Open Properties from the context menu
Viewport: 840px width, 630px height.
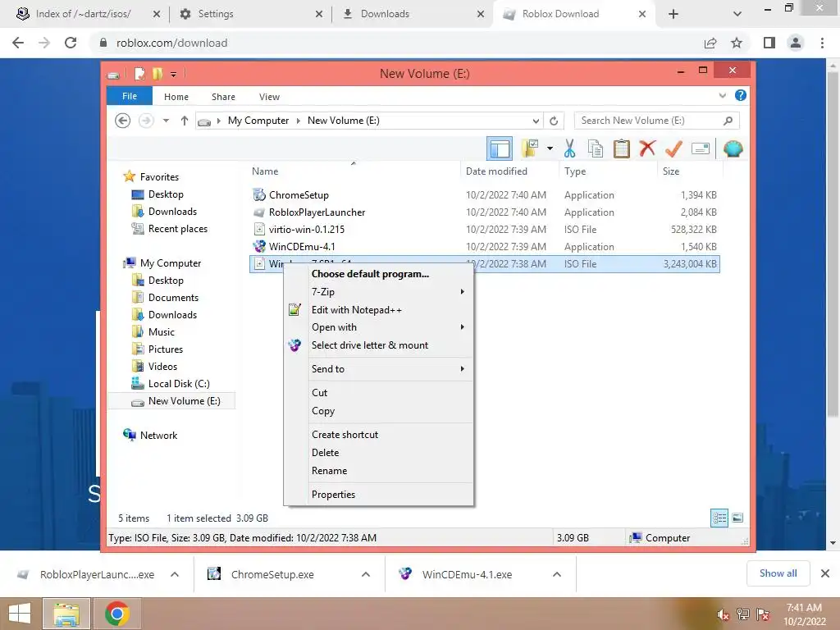click(x=378, y=495)
